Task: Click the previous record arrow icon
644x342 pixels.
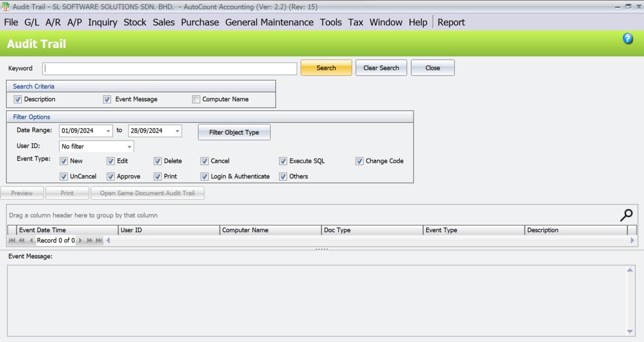Action: tap(31, 240)
